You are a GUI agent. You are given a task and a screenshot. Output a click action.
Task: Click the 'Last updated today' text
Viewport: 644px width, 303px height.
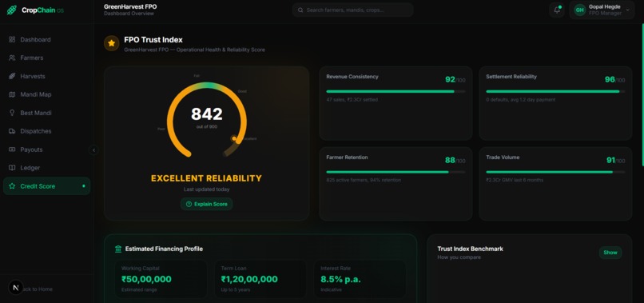point(207,189)
